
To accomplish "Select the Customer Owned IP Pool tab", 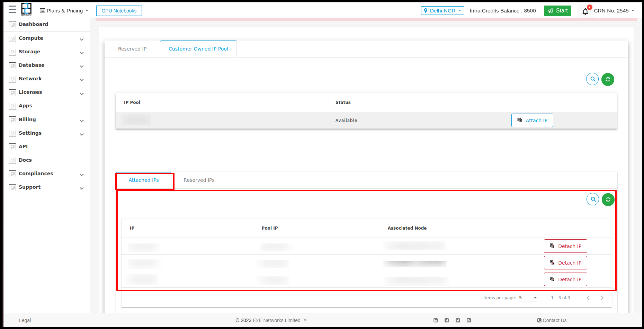I will 198,49.
